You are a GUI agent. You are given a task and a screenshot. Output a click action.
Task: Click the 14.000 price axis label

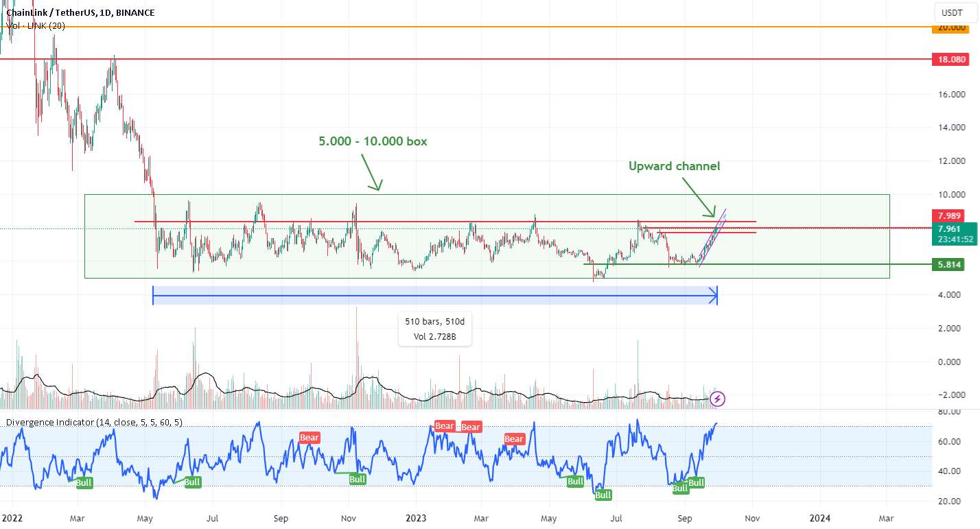click(953, 128)
